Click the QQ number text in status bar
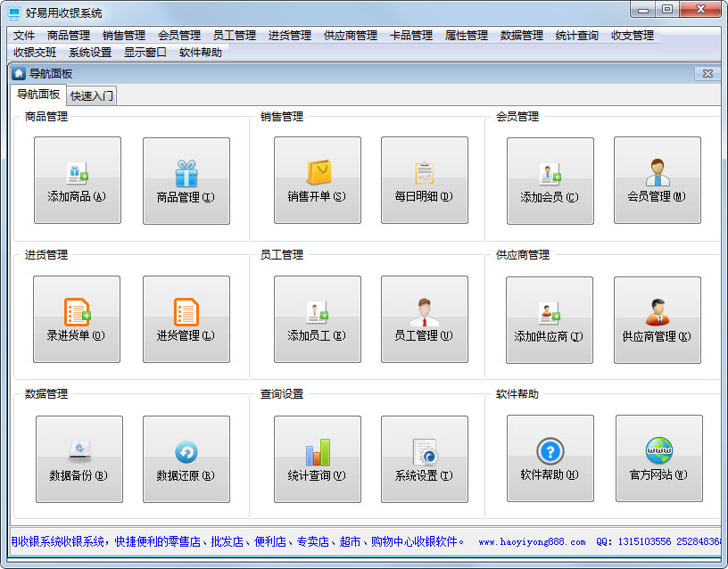Screen dimensions: 728x569 (658, 541)
